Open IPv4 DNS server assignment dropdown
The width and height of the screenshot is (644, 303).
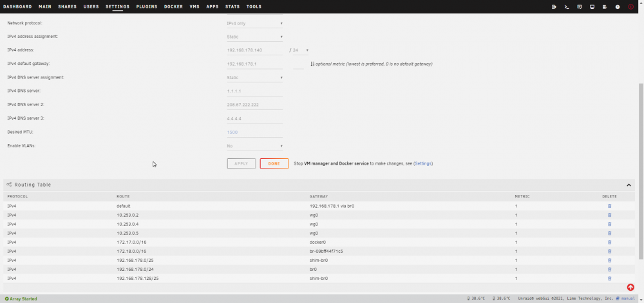254,77
